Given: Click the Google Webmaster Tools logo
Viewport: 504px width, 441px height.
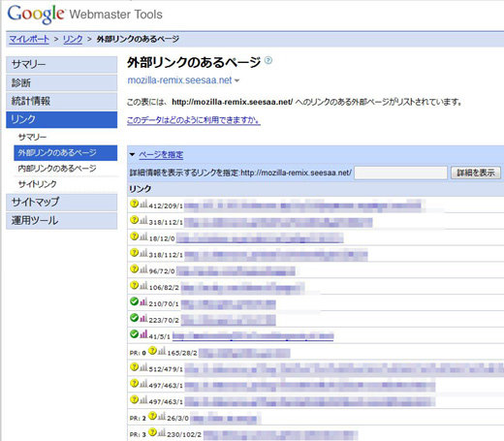Looking at the screenshot, I should coord(85,15).
